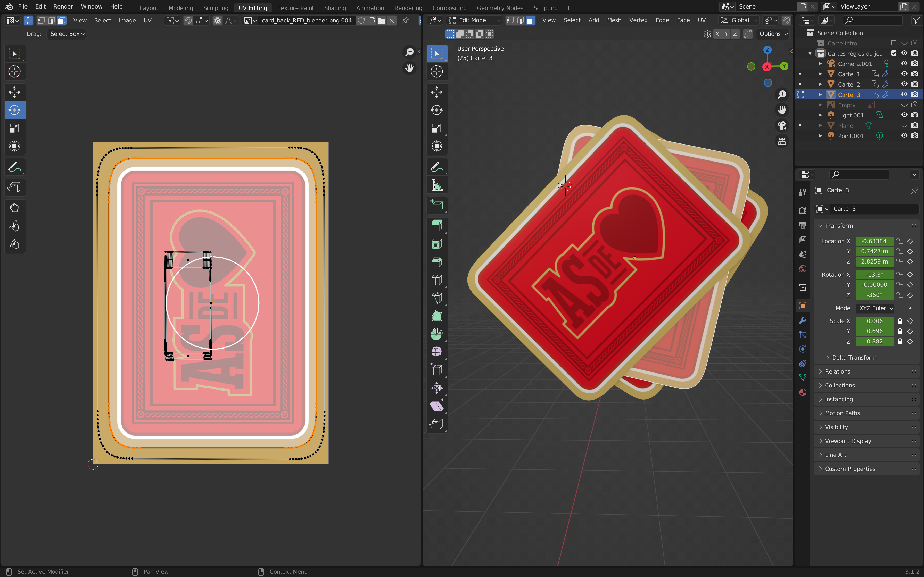Activate the Annotate tool in 3D viewport

[x=437, y=167]
